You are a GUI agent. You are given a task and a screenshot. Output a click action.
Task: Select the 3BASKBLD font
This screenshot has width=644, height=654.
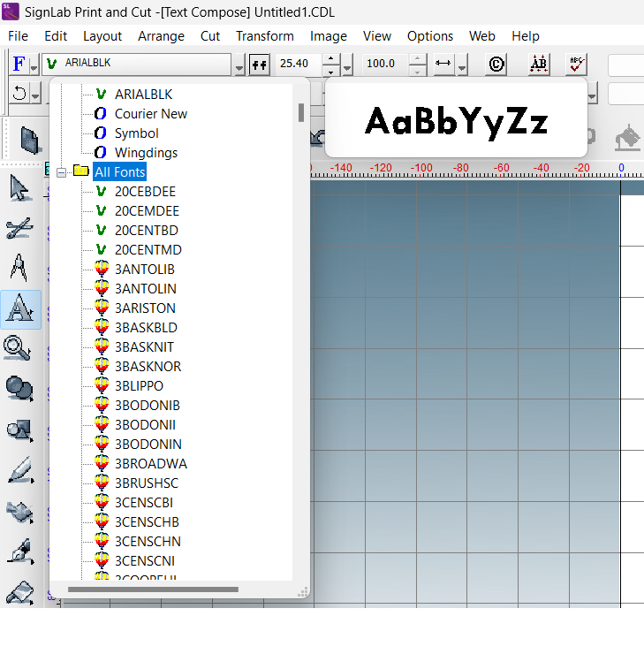[x=146, y=327]
